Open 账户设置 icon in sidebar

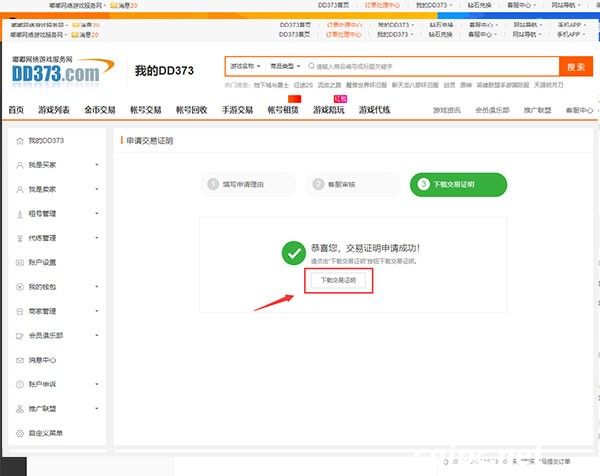coord(20,262)
